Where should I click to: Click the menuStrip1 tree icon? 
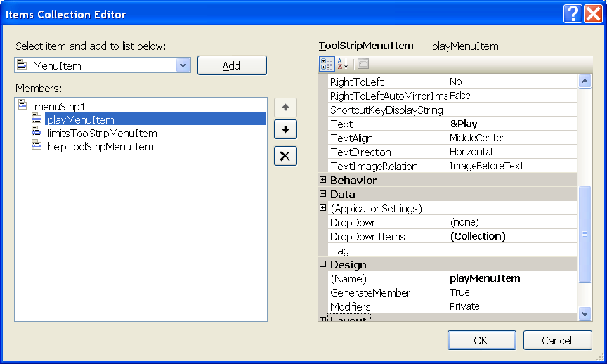pyautogui.click(x=23, y=105)
